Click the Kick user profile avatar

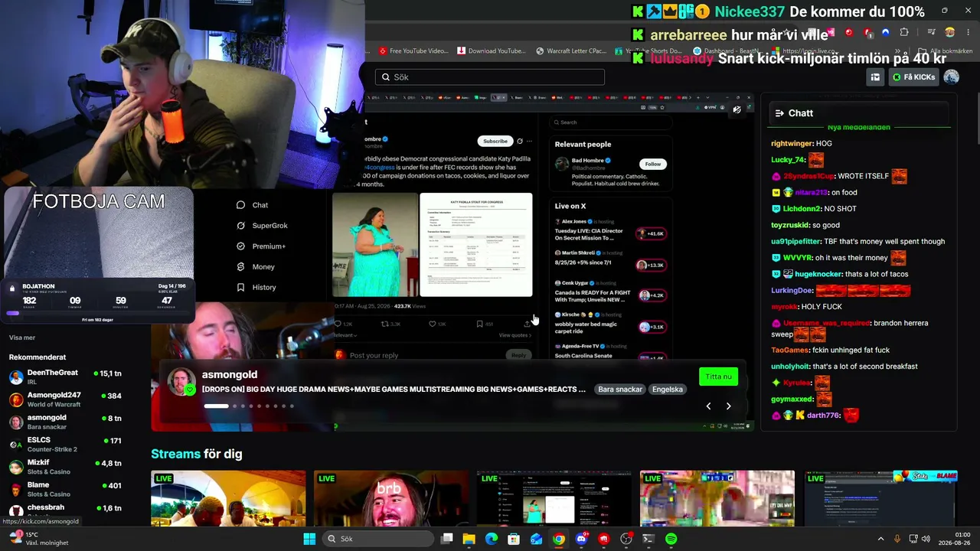[952, 77]
